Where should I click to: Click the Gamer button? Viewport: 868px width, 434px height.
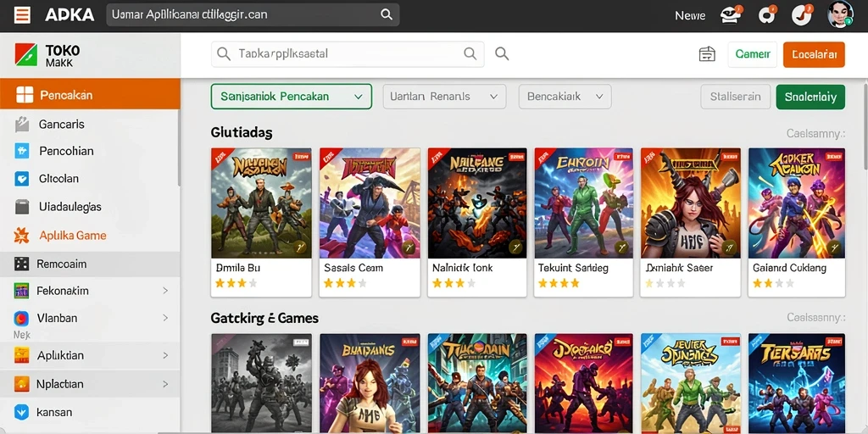(753, 54)
